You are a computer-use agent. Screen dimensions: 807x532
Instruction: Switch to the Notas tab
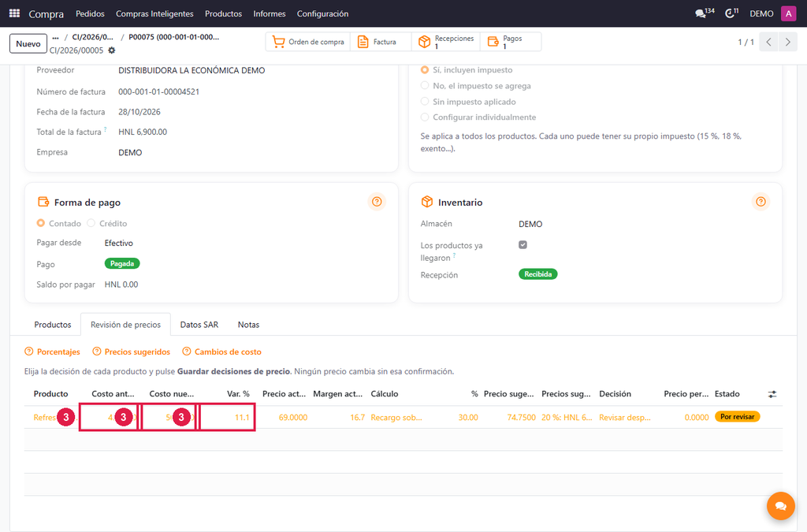pyautogui.click(x=248, y=325)
